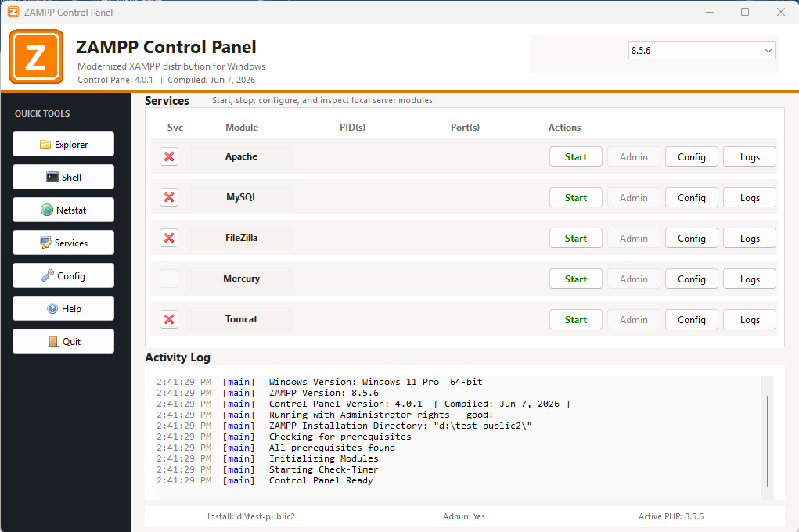
Task: Click the MySQL module name
Action: (242, 197)
